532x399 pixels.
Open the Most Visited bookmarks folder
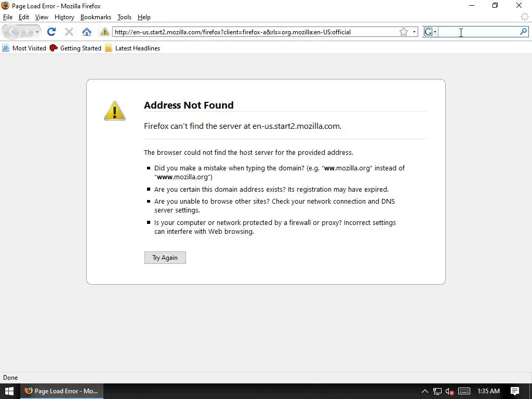point(24,48)
